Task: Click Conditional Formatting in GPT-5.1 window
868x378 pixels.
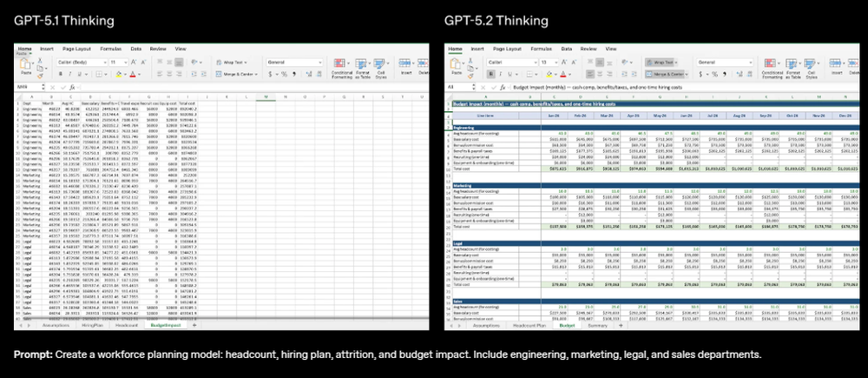Action: [340, 68]
